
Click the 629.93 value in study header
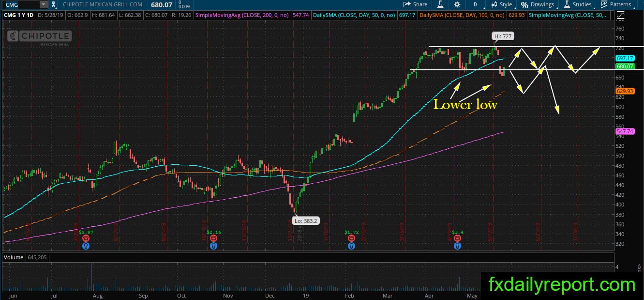pos(517,16)
